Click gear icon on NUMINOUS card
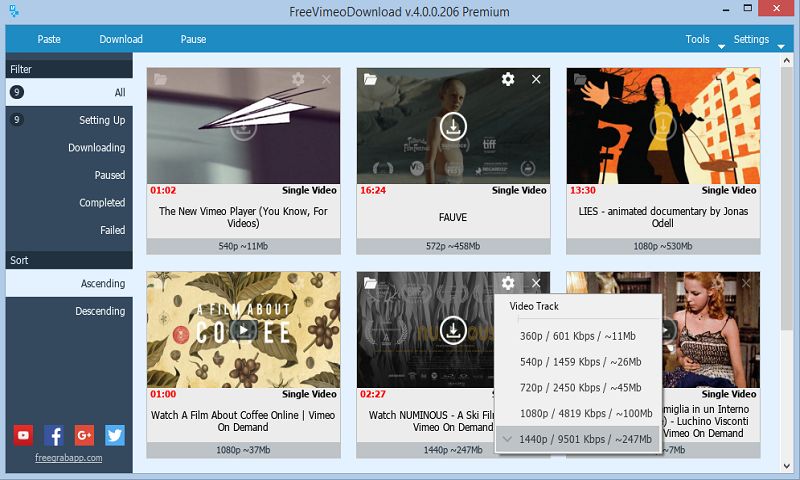The image size is (800, 480). (508, 283)
